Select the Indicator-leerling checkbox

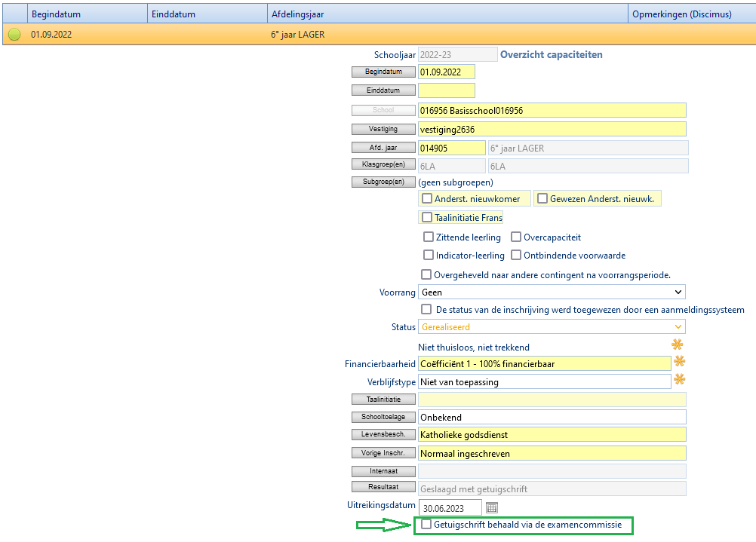pos(428,255)
